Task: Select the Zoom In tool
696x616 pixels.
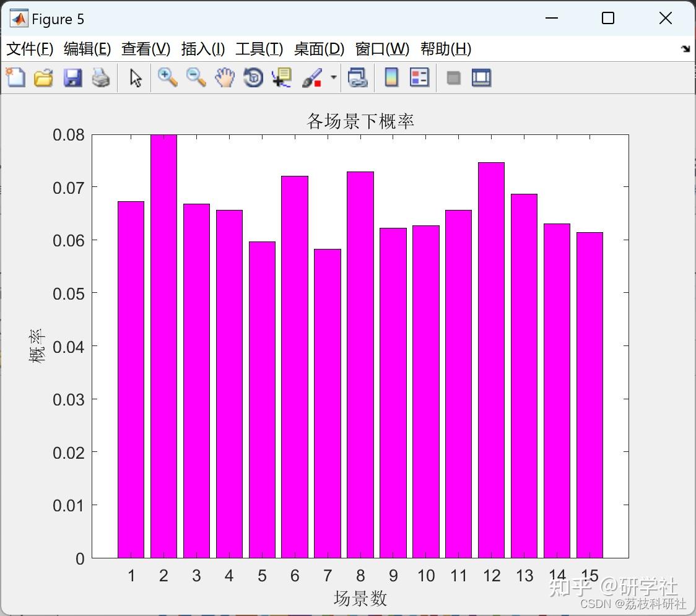Action: pyautogui.click(x=167, y=77)
